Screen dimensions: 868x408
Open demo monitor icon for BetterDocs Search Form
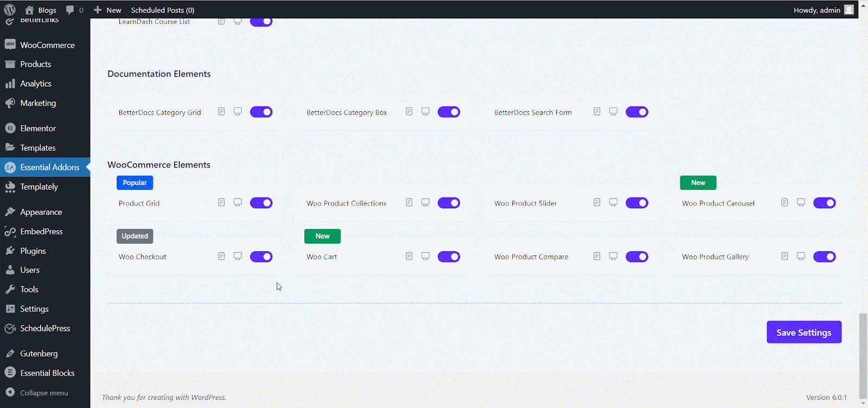[613, 111]
